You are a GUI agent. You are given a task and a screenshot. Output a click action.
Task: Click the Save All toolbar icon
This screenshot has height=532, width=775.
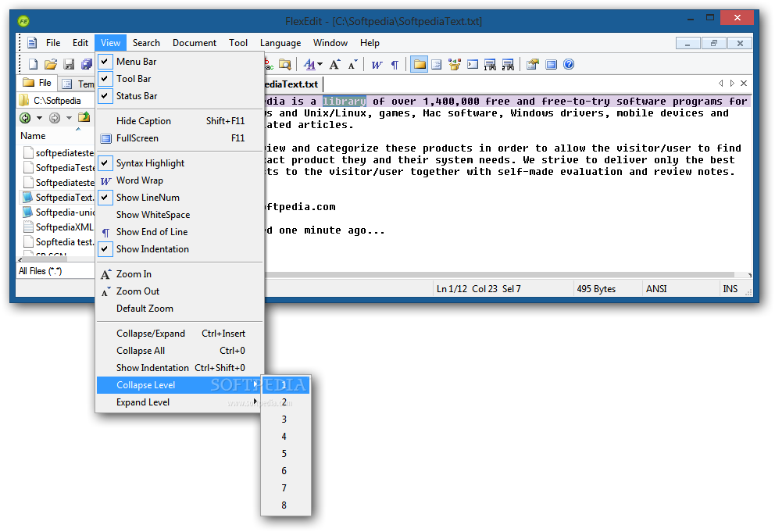click(x=87, y=64)
